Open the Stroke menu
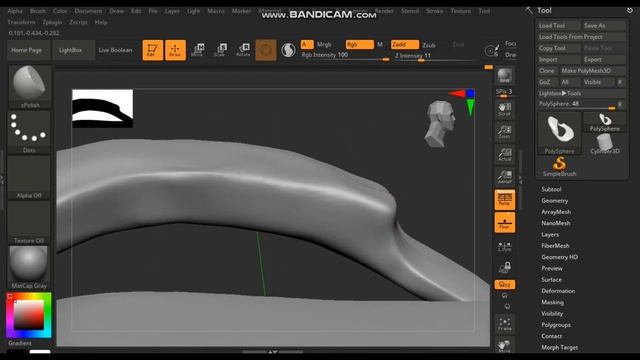This screenshot has width=640, height=360. (434, 11)
